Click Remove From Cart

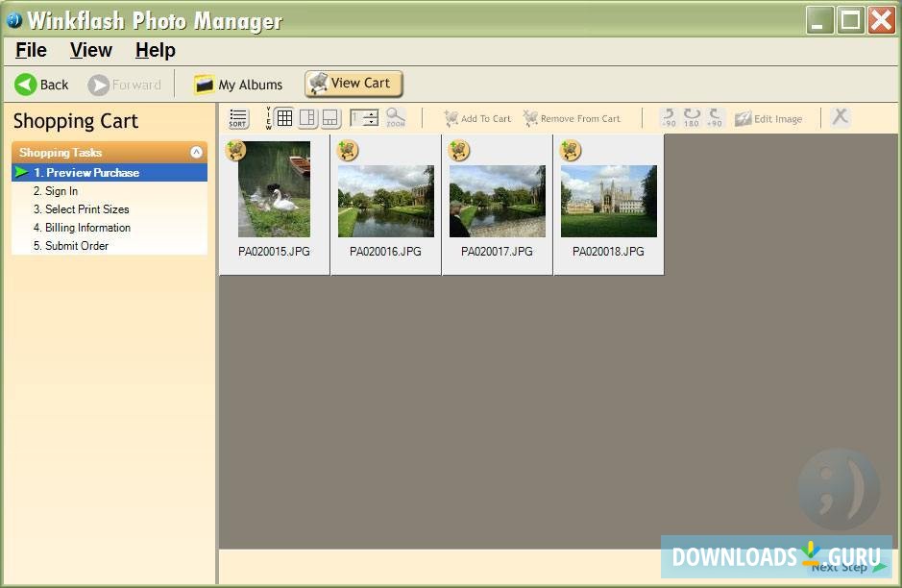pyautogui.click(x=572, y=118)
